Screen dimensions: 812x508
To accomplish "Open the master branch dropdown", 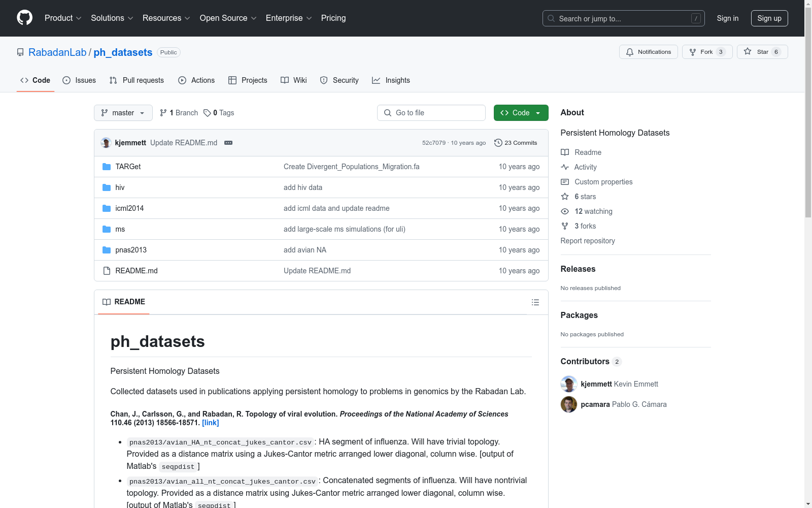I will 123,113.
